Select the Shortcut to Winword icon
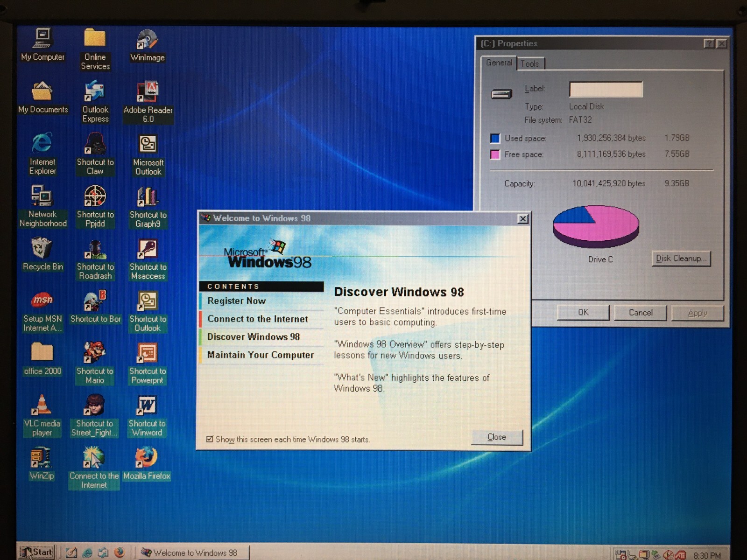 (x=147, y=416)
